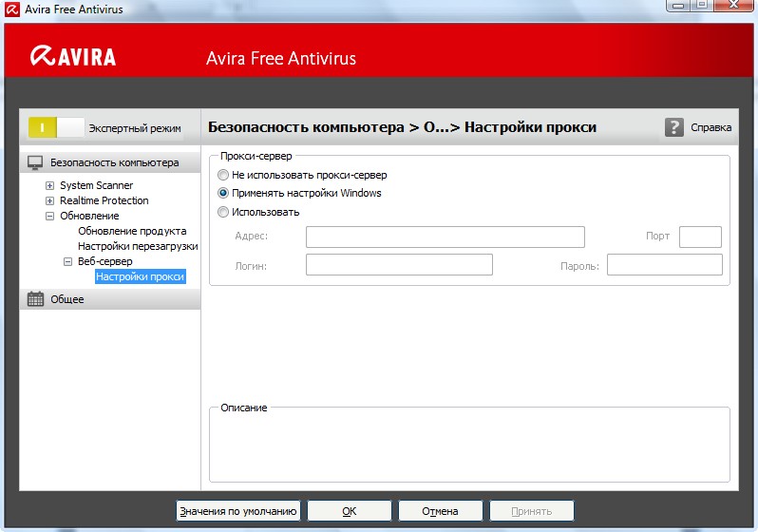Open the Справка help link
Viewport: 758px width, 532px height.
coord(711,127)
